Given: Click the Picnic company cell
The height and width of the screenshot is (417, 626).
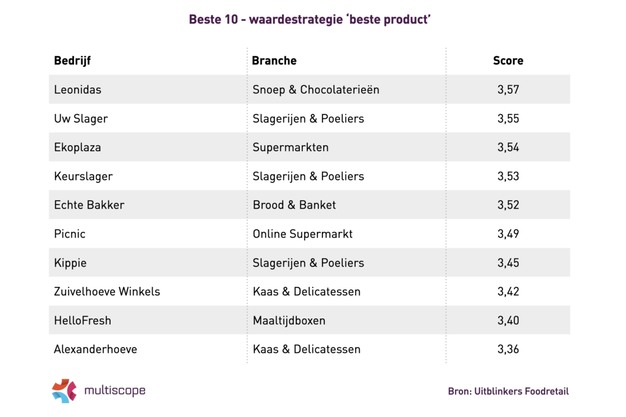Looking at the screenshot, I should coord(71,234).
